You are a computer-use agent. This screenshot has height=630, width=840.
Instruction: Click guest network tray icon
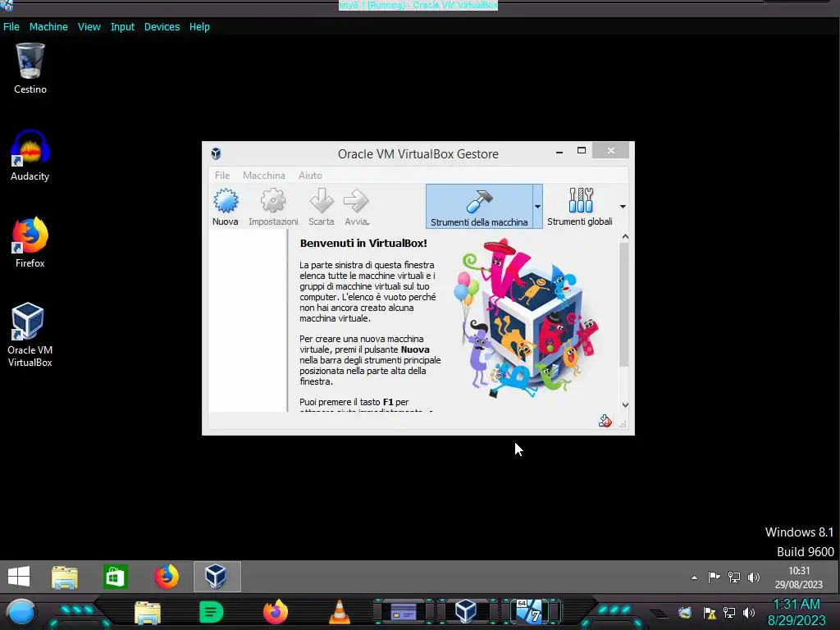pos(734,577)
